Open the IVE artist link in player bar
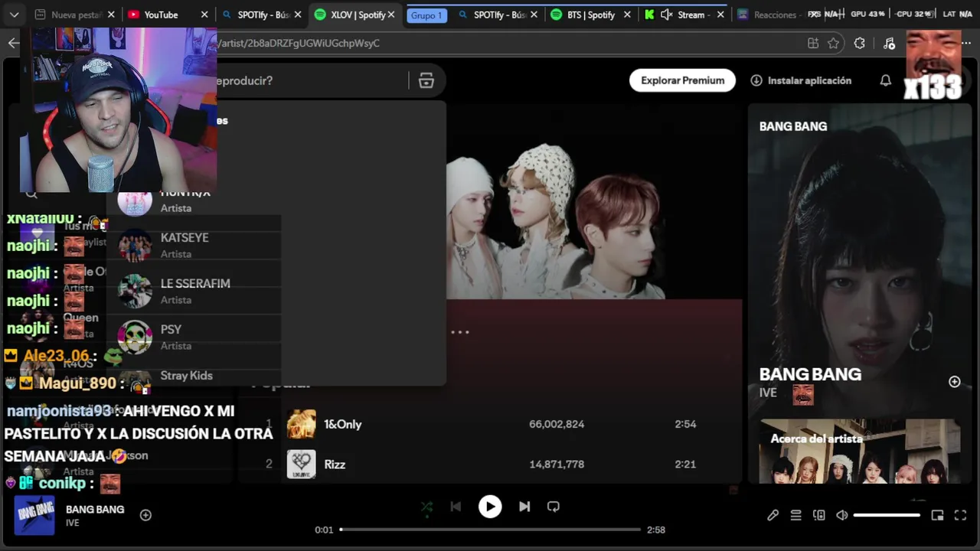 73,523
